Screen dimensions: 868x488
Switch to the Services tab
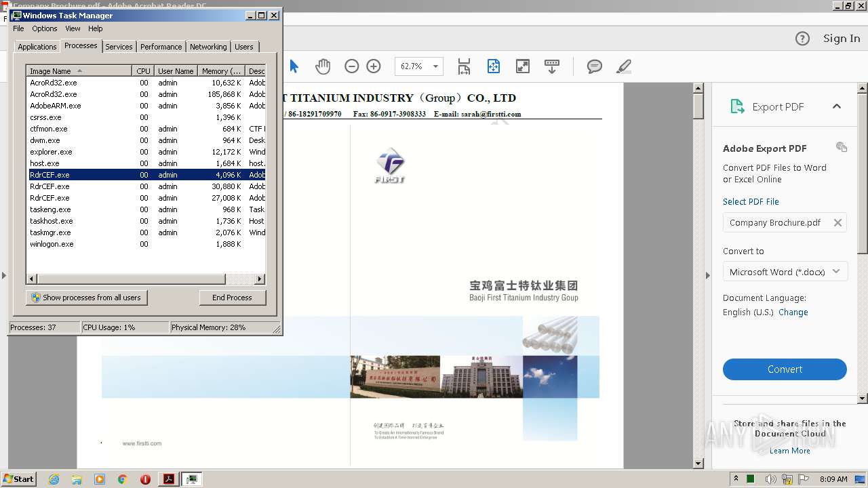(x=119, y=47)
